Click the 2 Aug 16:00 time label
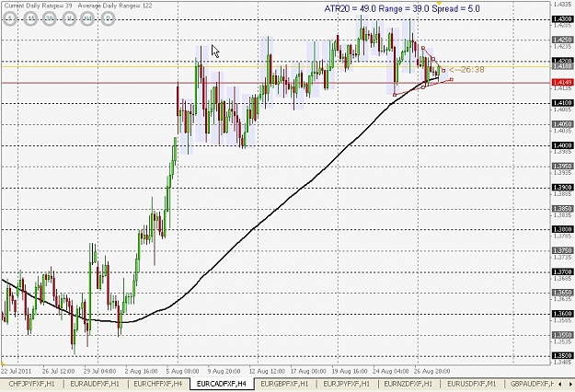 (x=141, y=371)
